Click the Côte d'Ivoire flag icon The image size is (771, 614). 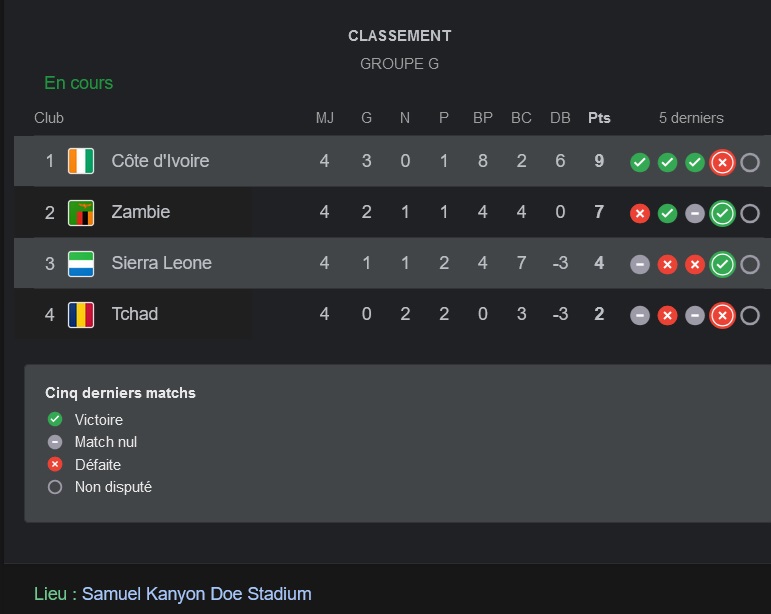click(81, 161)
